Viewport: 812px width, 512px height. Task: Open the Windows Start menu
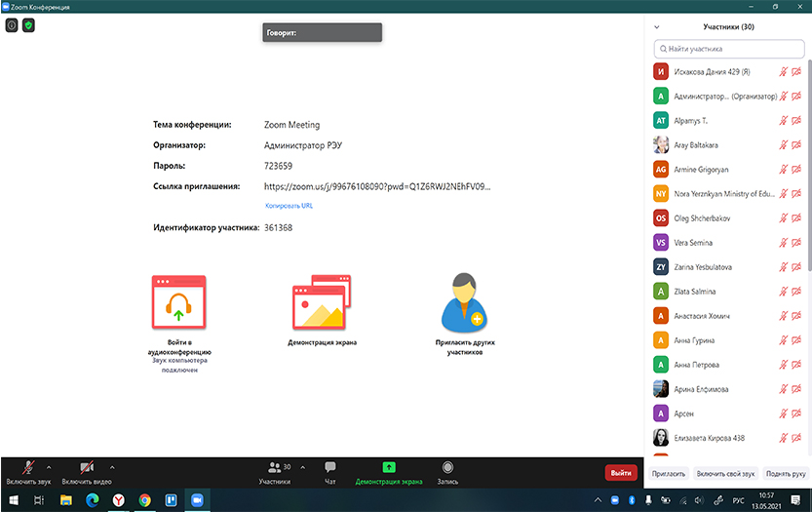tap(14, 500)
